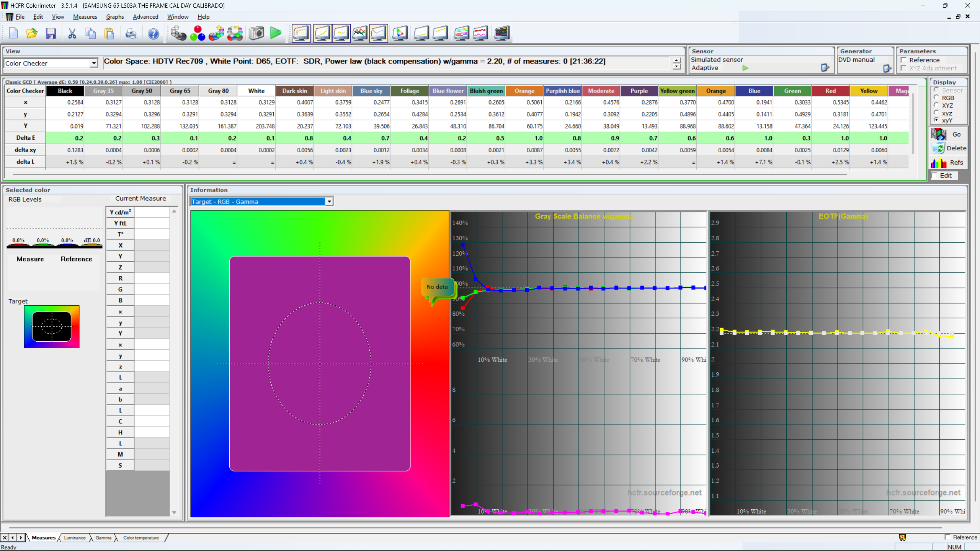Click the Refs button
Viewport: 980px width, 551px height.
tap(949, 163)
